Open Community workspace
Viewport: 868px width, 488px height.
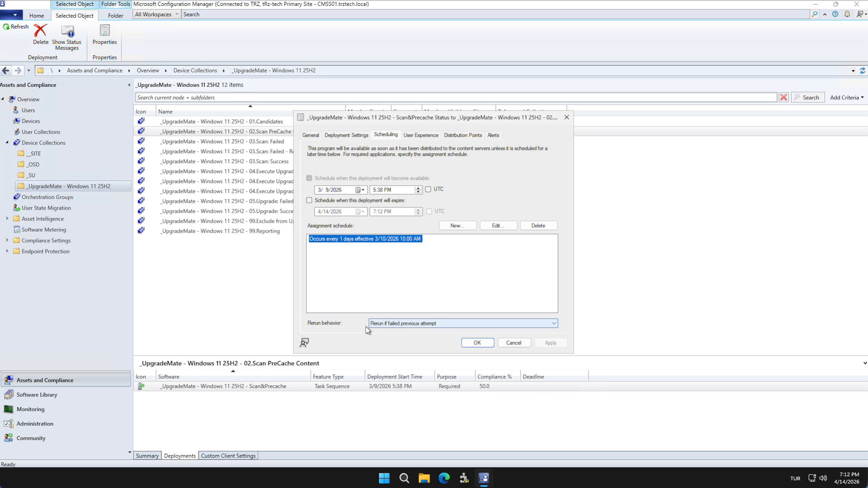click(66, 438)
